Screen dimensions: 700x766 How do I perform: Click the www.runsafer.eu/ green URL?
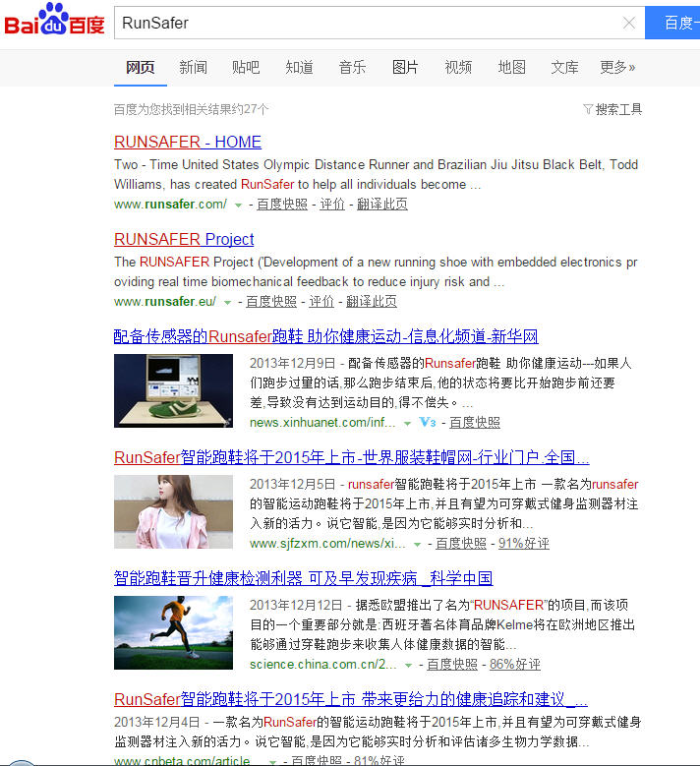(x=165, y=302)
